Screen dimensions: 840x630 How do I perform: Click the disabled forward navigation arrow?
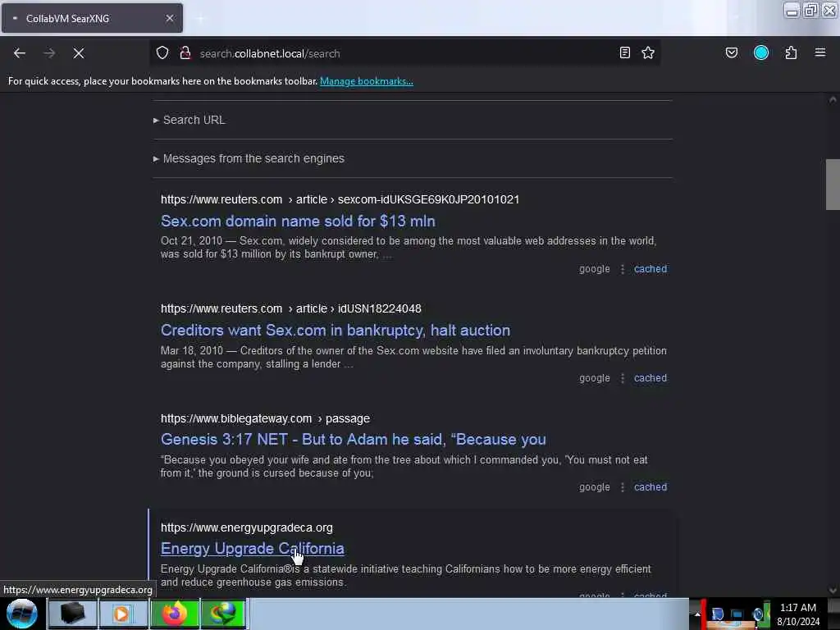point(49,53)
